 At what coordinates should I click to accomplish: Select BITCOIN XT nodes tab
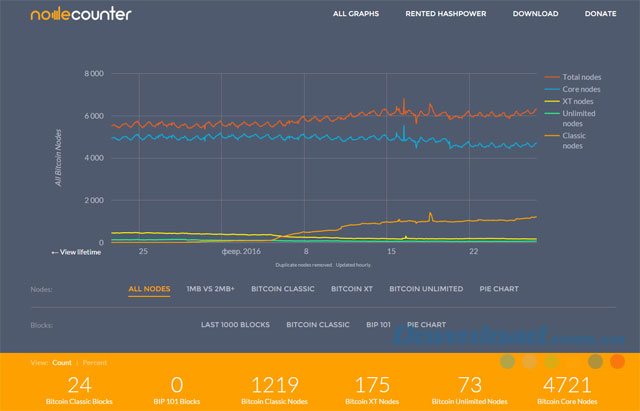point(352,289)
